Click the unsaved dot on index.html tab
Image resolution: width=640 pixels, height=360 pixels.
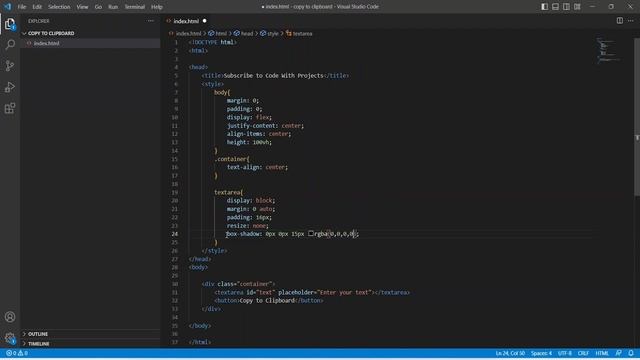tap(204, 21)
